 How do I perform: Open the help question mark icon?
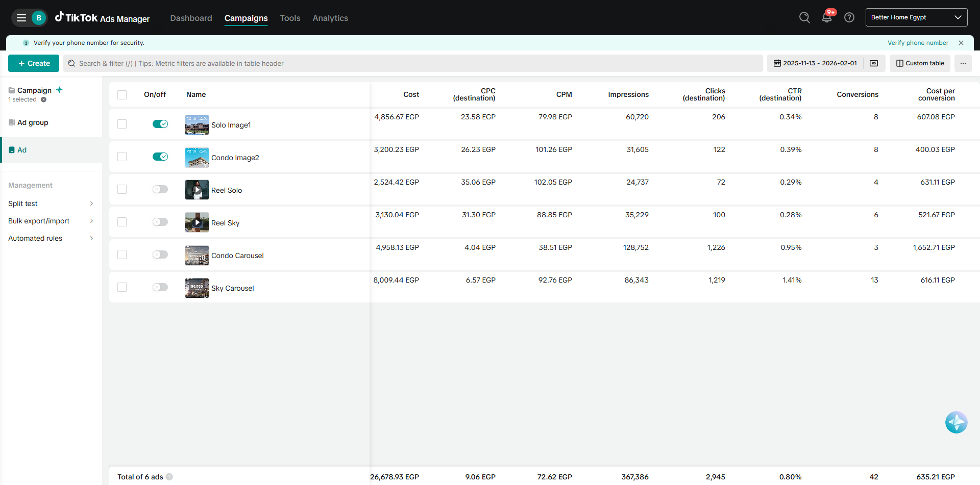(x=849, y=18)
